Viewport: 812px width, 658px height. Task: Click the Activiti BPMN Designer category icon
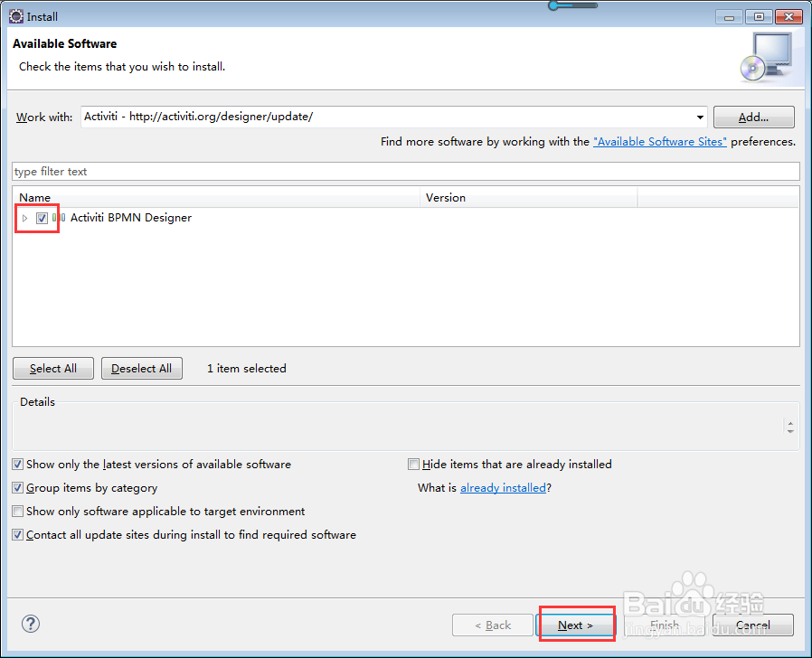59,218
